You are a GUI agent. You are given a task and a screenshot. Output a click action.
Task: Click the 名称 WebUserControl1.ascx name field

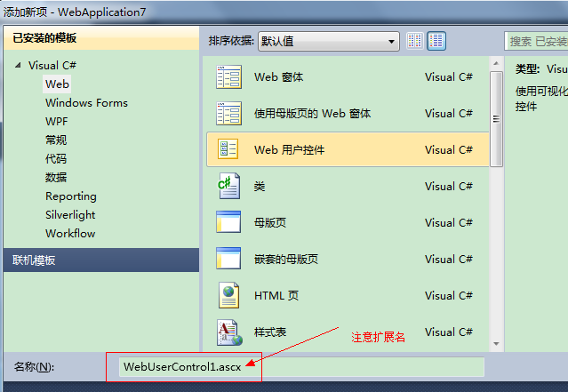click(x=301, y=367)
